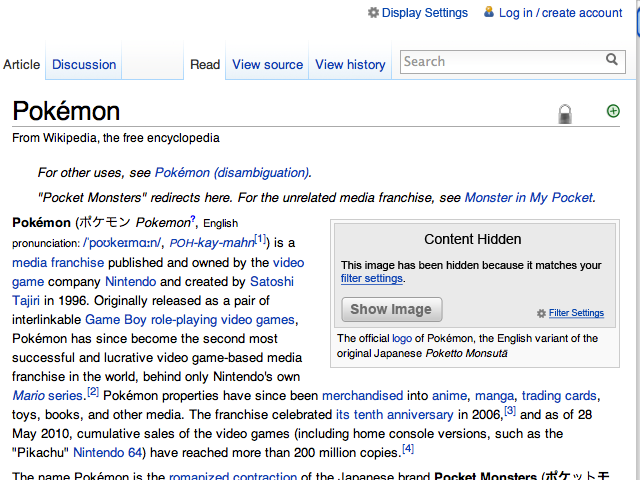
Task: Switch to the Discussion tab
Action: point(84,64)
